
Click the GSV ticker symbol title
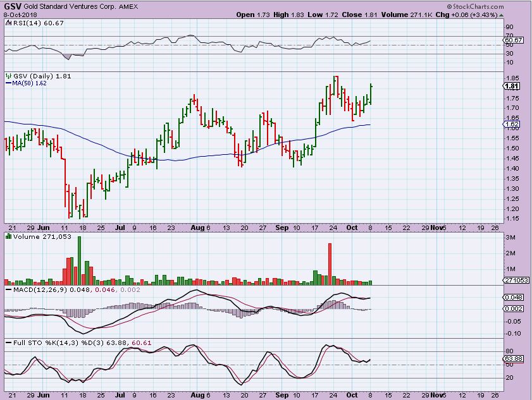12,6
